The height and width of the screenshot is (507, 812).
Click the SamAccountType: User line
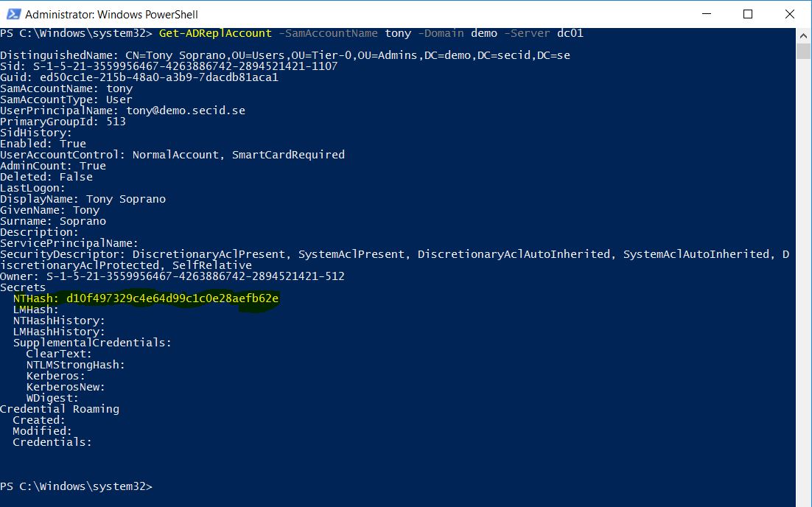pos(66,99)
